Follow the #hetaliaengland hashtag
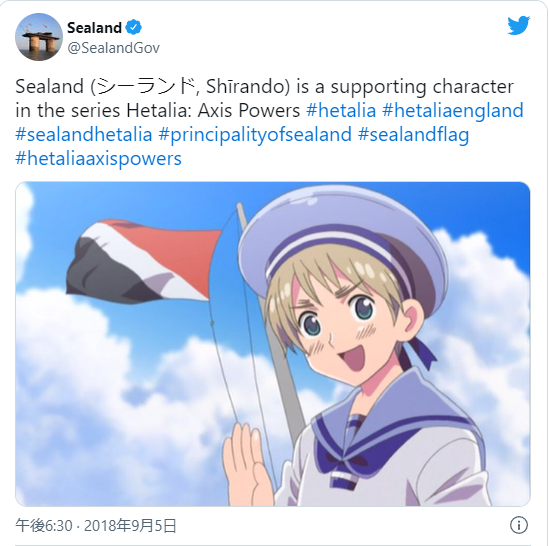The width and height of the screenshot is (549, 546). click(453, 111)
